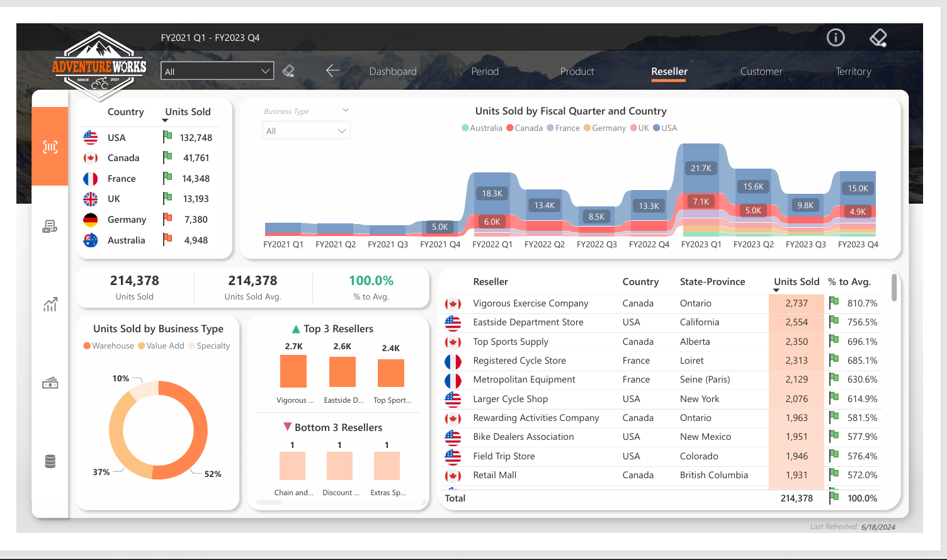
Task: Click red flag icon next to 7,380
Action: [x=167, y=219]
